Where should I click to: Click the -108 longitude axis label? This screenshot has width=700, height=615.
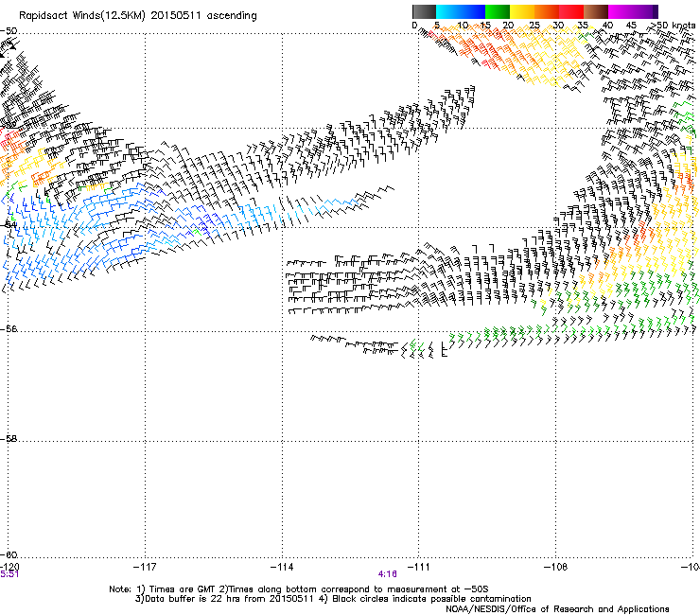click(556, 567)
